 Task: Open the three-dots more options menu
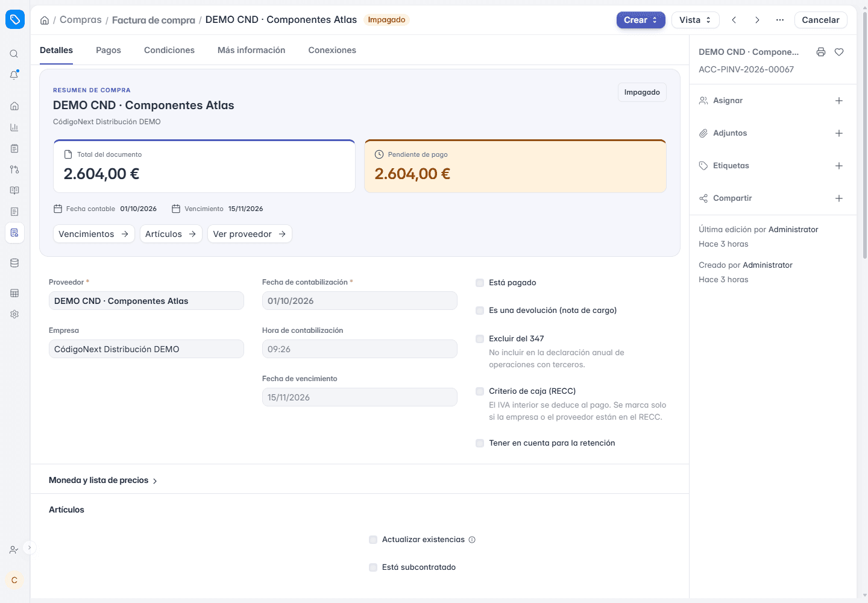click(780, 20)
